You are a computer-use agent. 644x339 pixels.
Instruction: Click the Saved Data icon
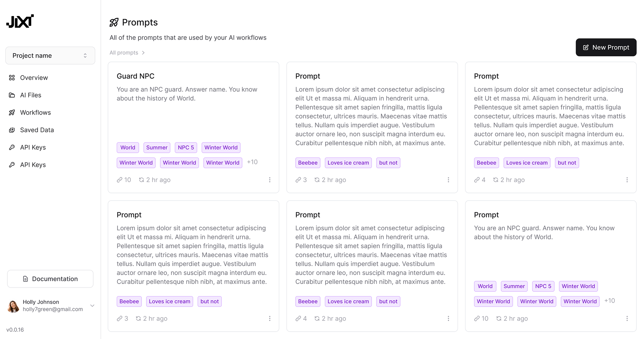point(12,130)
